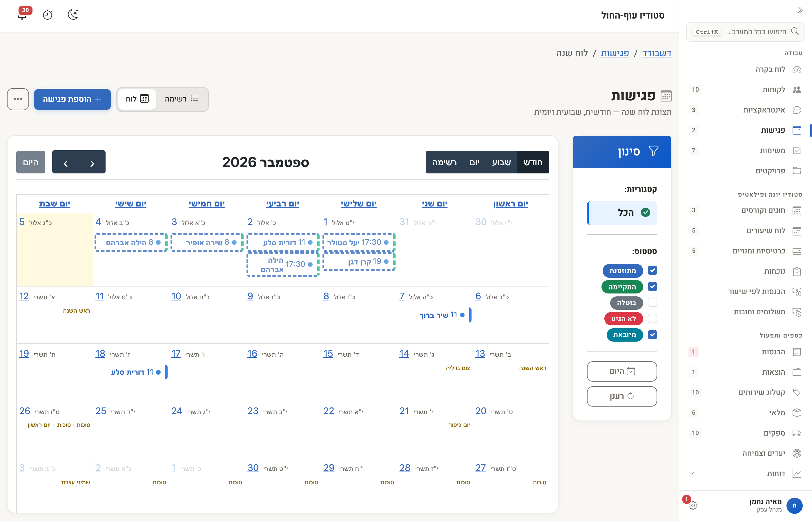Go to next month with right chevron
Screen dimensions: 812x522
(92, 162)
